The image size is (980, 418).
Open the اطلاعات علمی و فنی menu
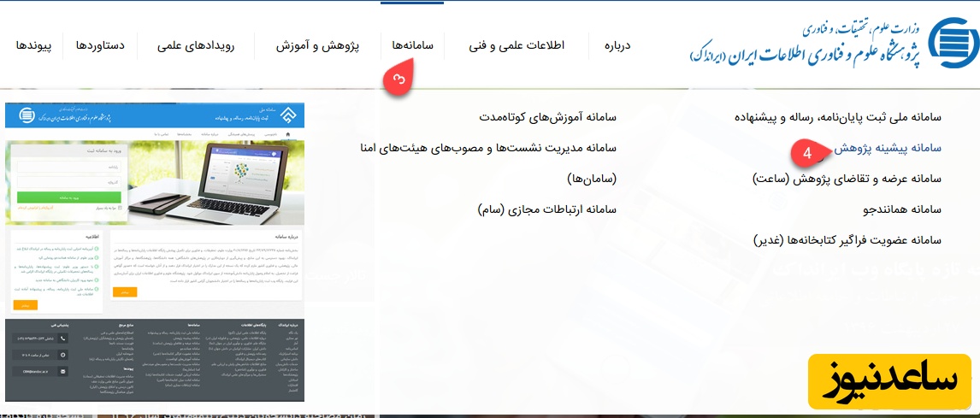(517, 45)
